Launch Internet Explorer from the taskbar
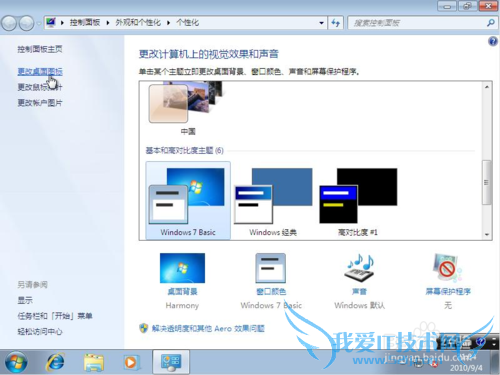500x375 pixels. point(55,362)
